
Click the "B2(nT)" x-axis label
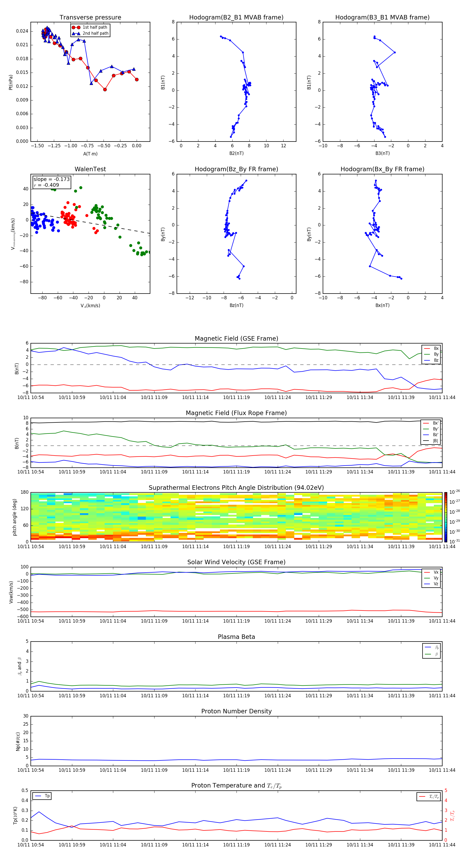pos(236,153)
